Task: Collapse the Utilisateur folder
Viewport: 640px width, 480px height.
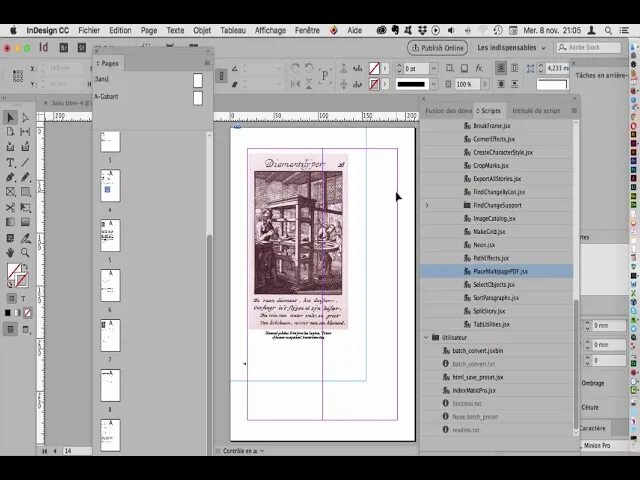Action: 426,338
